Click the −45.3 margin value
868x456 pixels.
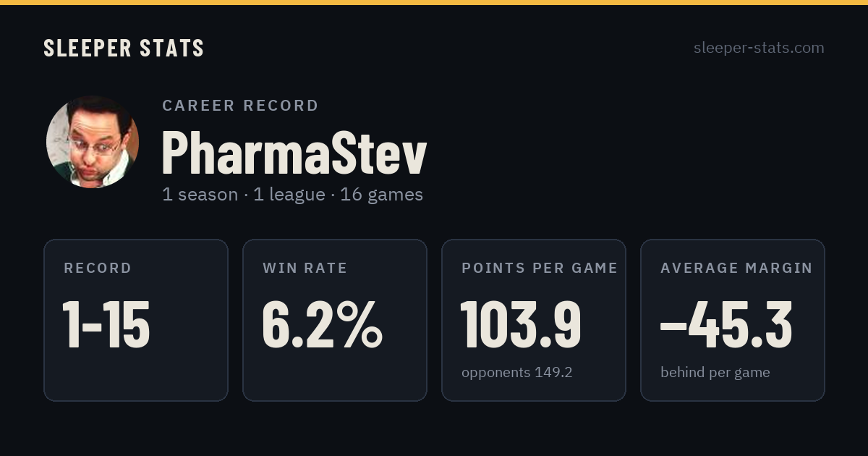[726, 326]
